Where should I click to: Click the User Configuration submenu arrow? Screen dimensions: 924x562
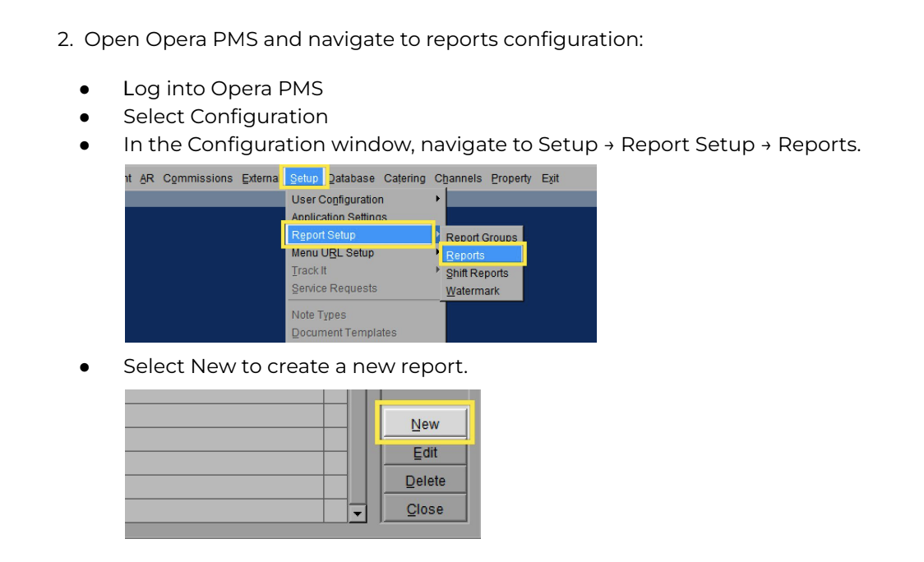(438, 199)
